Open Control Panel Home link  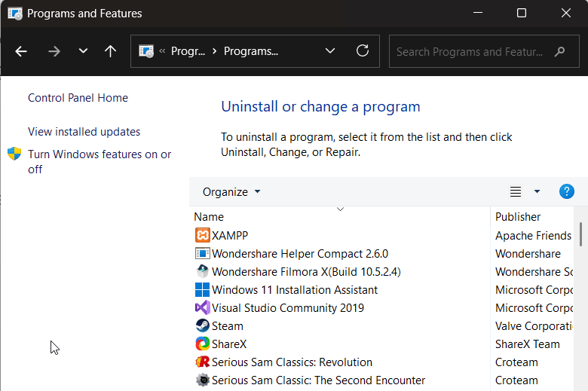coord(78,98)
